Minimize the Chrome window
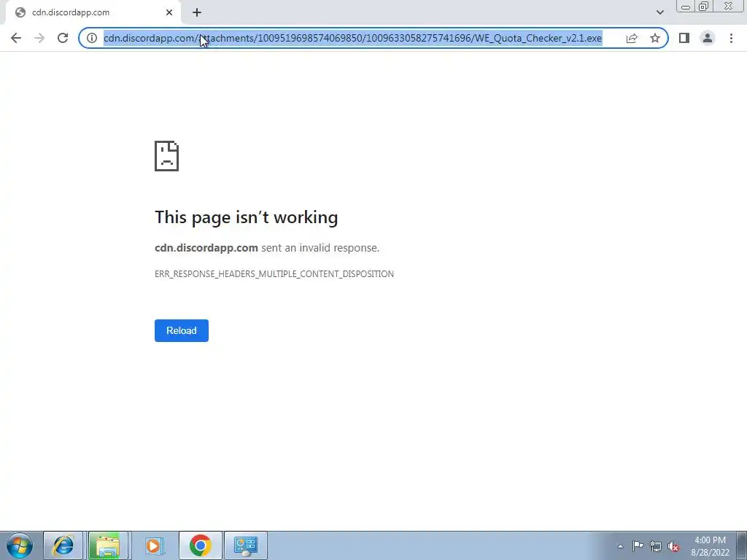The width and height of the screenshot is (747, 560). pyautogui.click(x=686, y=7)
